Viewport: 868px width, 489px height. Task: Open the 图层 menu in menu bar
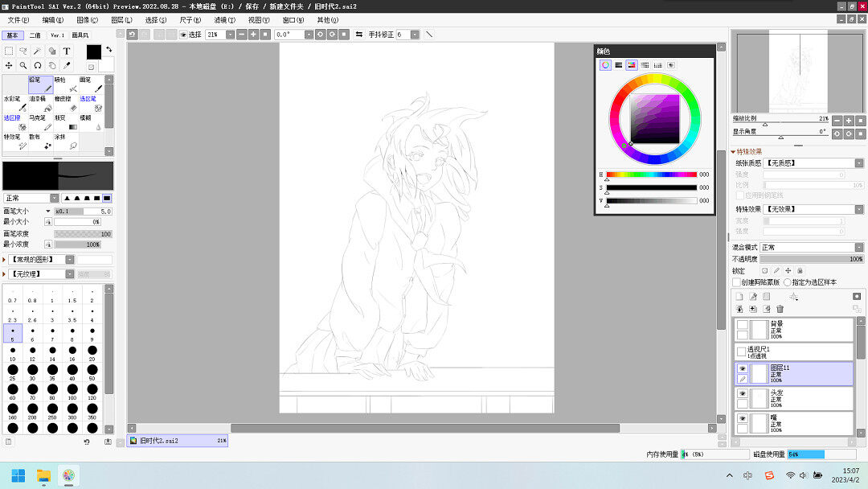click(x=121, y=19)
